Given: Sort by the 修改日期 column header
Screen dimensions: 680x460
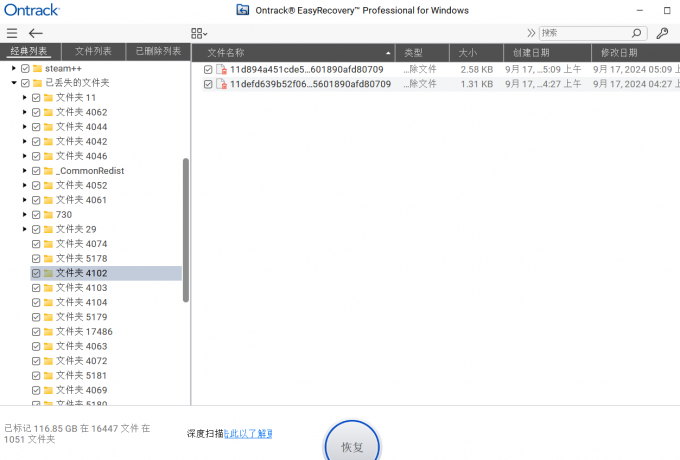Looking at the screenshot, I should pos(636,53).
